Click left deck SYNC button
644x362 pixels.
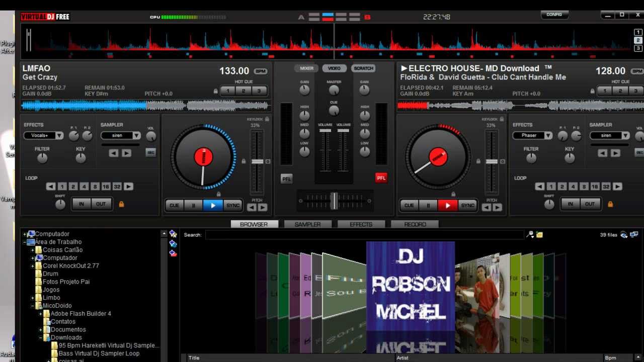[232, 205]
